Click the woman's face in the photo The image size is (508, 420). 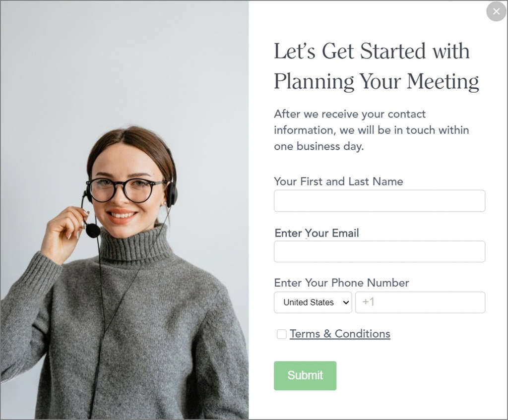tap(128, 191)
